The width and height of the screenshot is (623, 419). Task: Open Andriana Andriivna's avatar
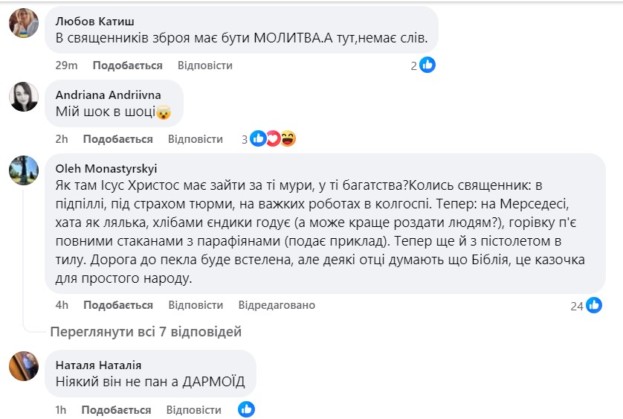(x=23, y=96)
